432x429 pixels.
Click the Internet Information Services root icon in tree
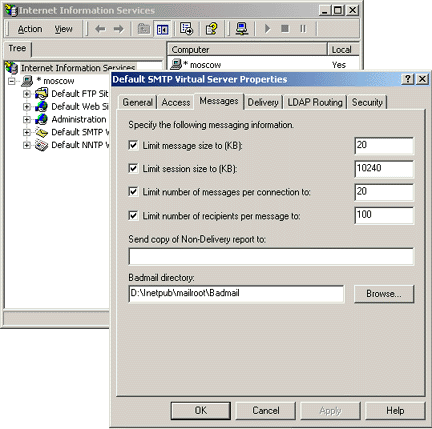(x=11, y=68)
